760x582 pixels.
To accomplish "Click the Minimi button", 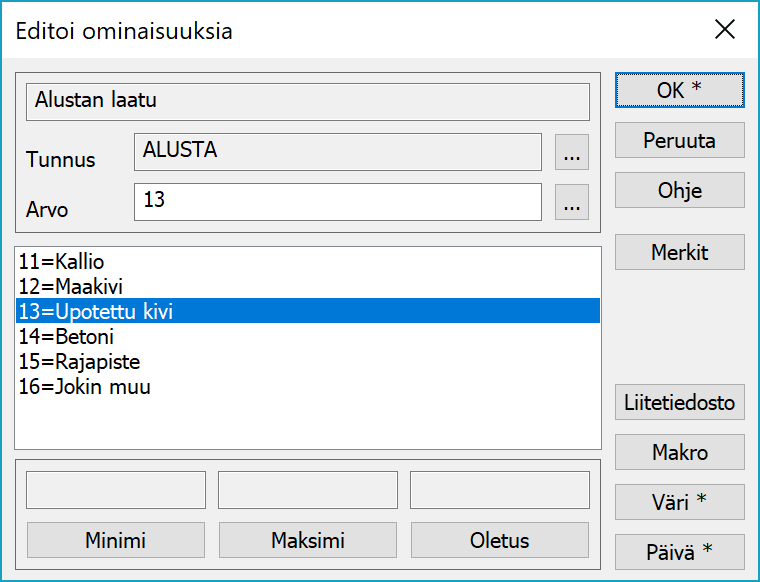I will click(x=115, y=541).
